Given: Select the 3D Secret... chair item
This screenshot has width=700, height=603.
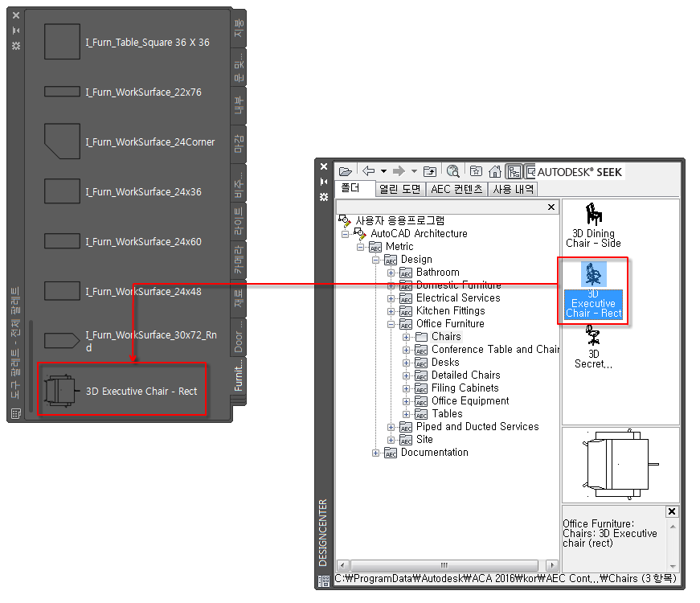Looking at the screenshot, I should (593, 347).
